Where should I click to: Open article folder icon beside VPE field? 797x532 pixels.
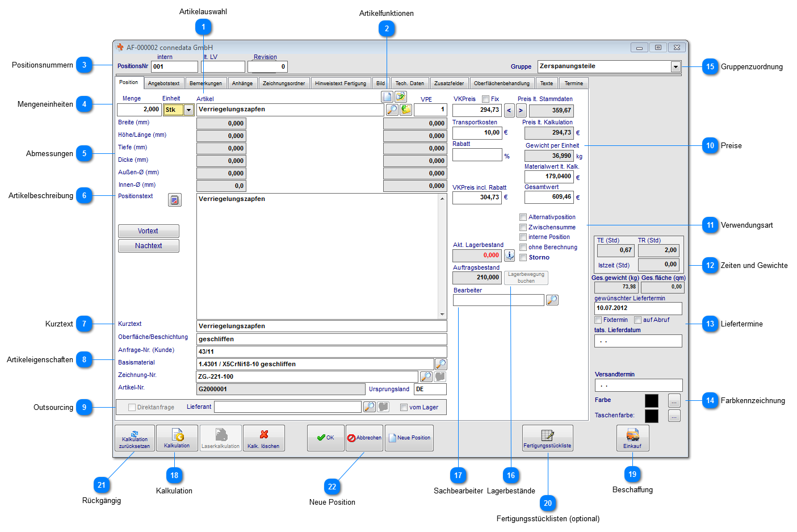tap(406, 110)
